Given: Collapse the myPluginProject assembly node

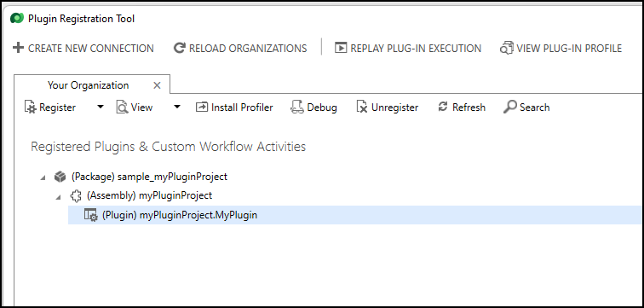Looking at the screenshot, I should pyautogui.click(x=59, y=197).
